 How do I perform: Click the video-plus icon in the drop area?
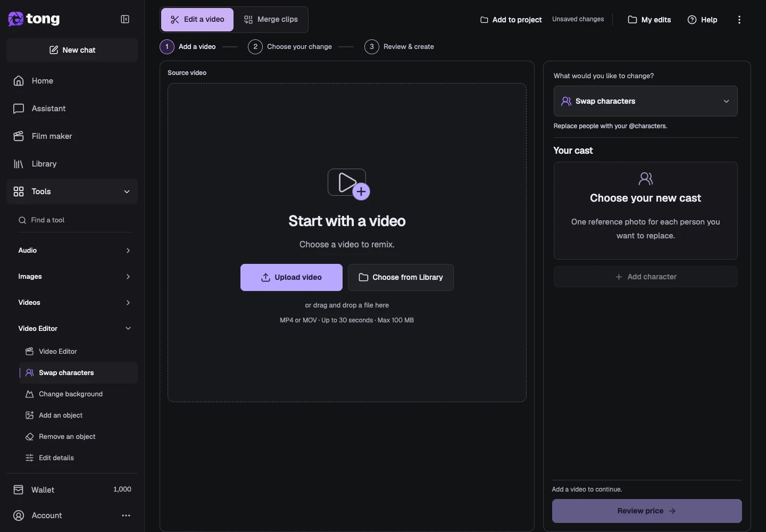coord(348,184)
